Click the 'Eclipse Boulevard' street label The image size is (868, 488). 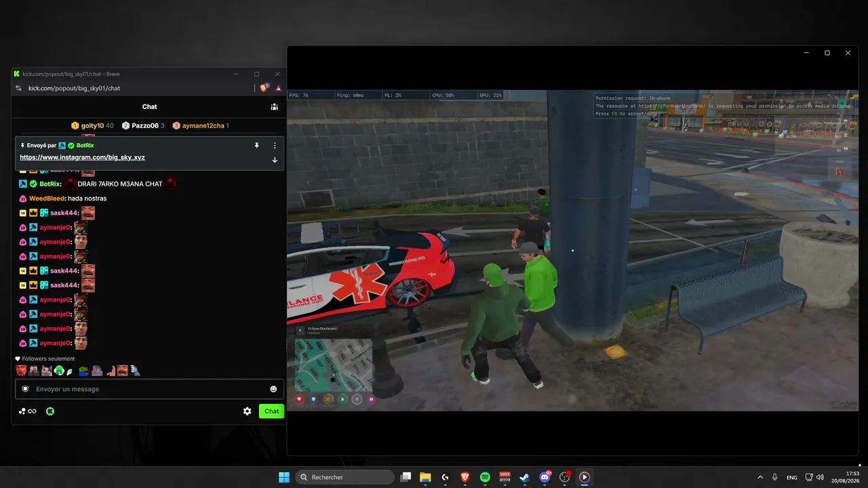coord(322,329)
